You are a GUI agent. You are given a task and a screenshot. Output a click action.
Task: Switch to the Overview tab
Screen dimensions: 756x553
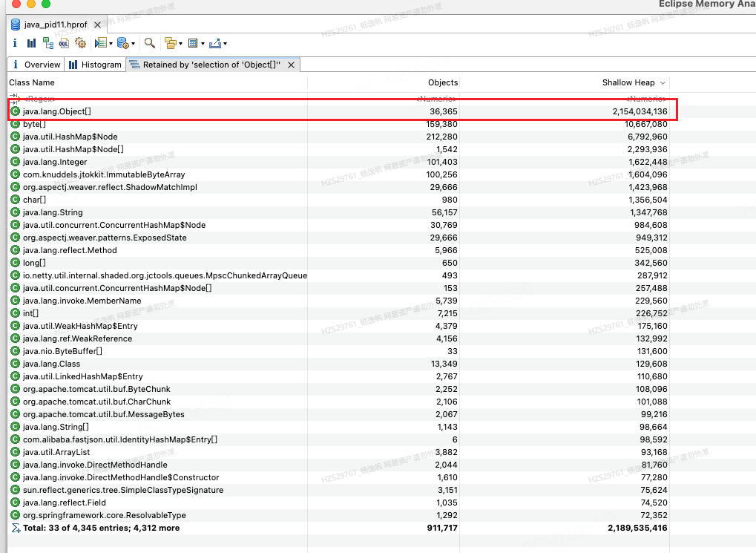click(36, 65)
